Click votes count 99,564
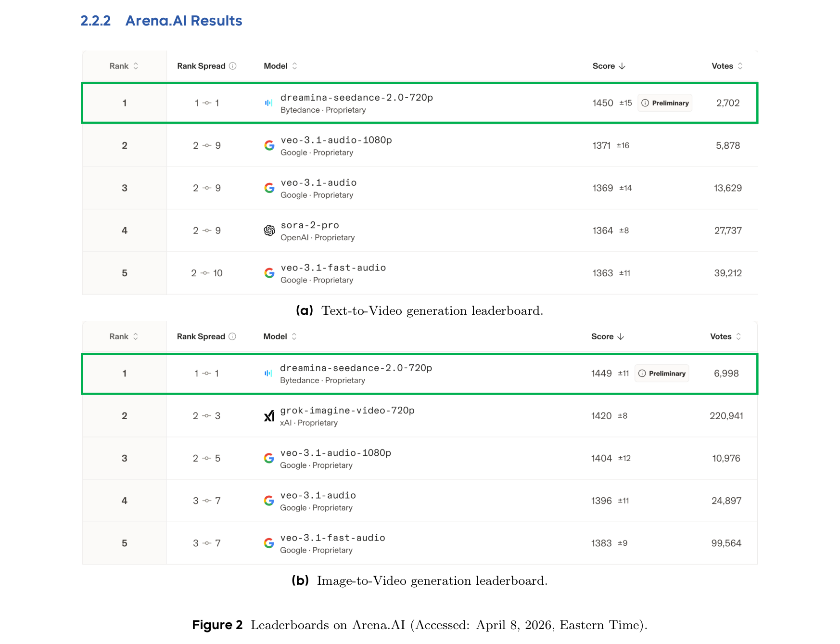840x644 pixels. click(x=726, y=543)
